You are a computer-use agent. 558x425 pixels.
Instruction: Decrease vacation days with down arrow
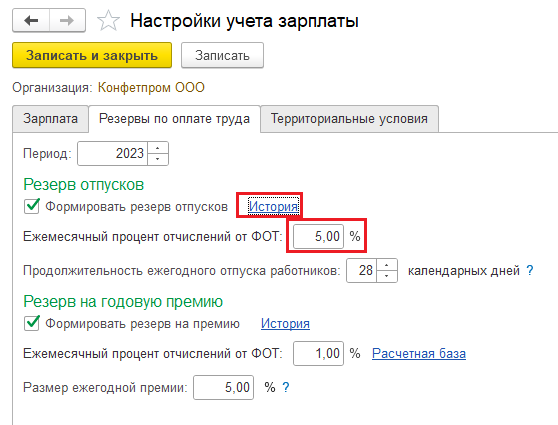click(386, 276)
